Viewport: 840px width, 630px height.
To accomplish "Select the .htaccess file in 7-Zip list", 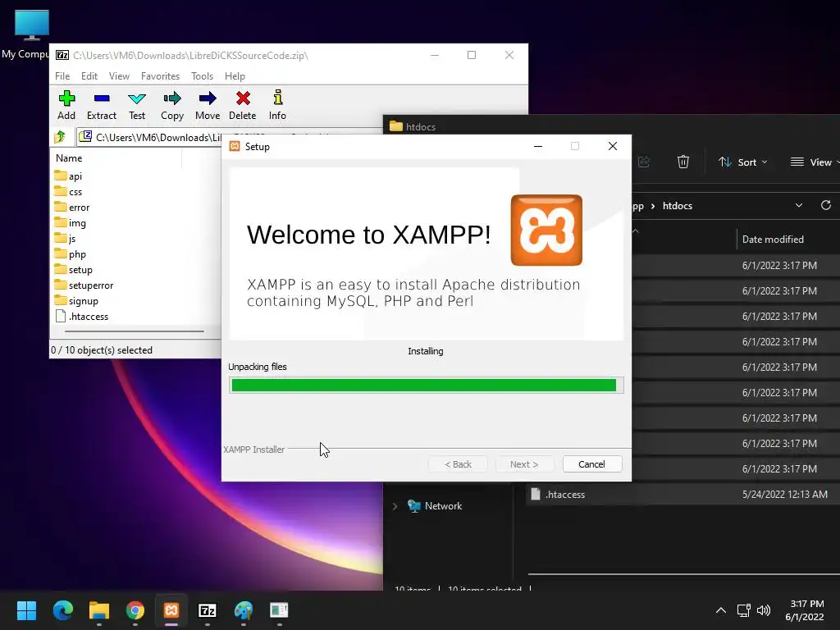I will click(81, 316).
